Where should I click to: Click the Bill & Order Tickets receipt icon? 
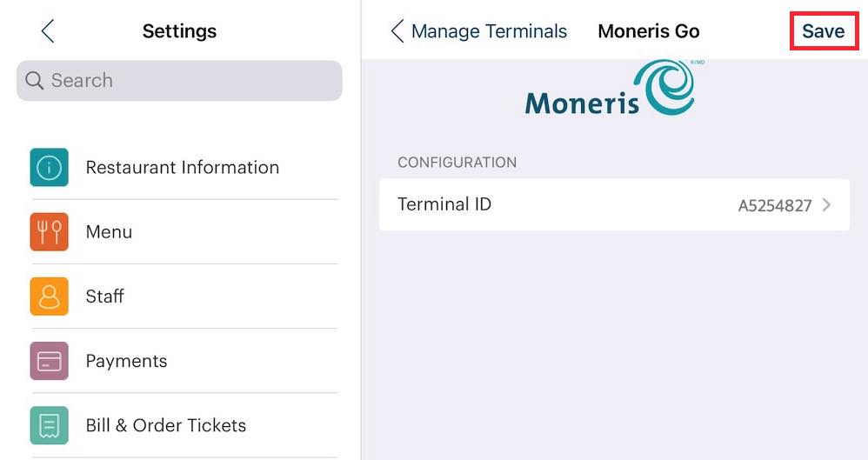point(50,425)
